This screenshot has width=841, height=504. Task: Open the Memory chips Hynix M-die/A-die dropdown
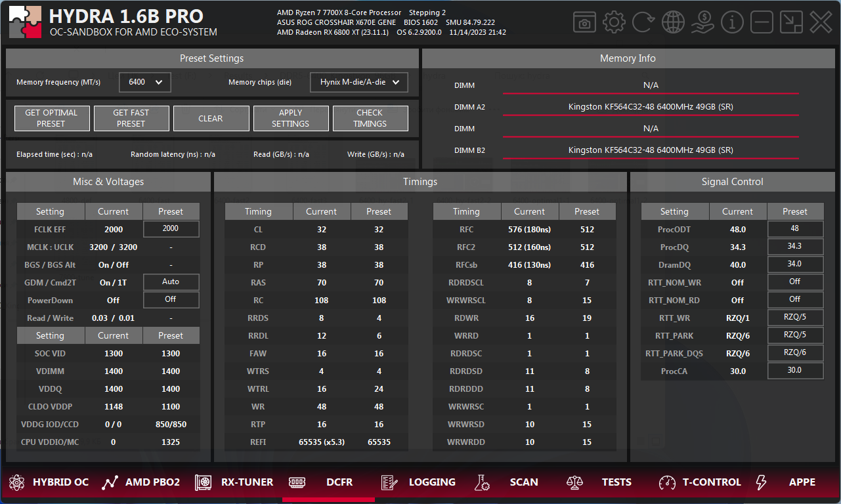point(359,82)
